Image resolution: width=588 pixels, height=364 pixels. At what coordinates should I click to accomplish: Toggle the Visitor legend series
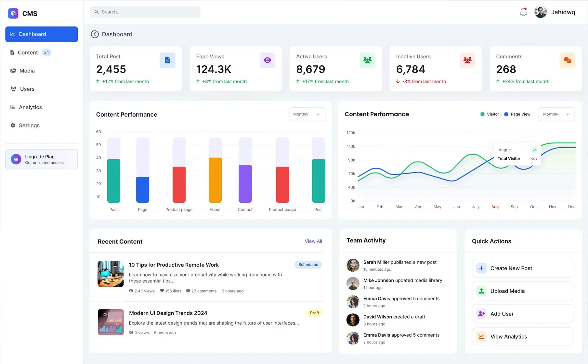tap(490, 114)
